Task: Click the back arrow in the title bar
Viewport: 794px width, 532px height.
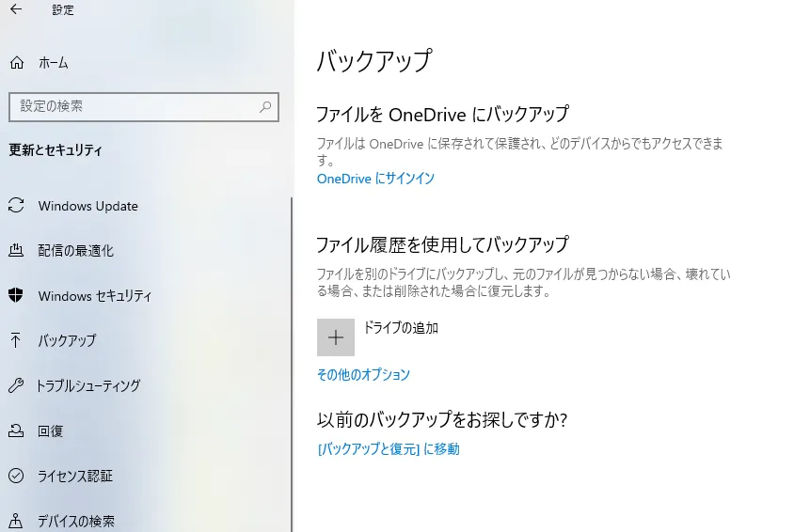Action: click(16, 10)
